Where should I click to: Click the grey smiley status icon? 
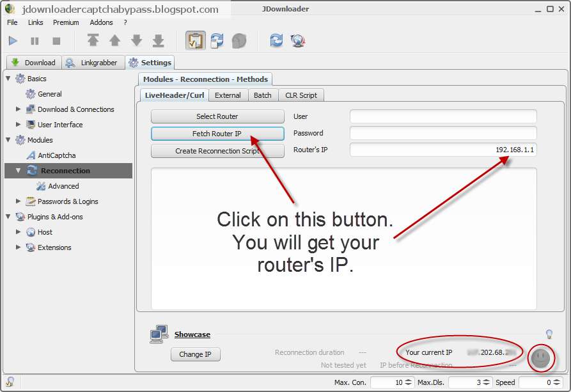click(x=540, y=358)
